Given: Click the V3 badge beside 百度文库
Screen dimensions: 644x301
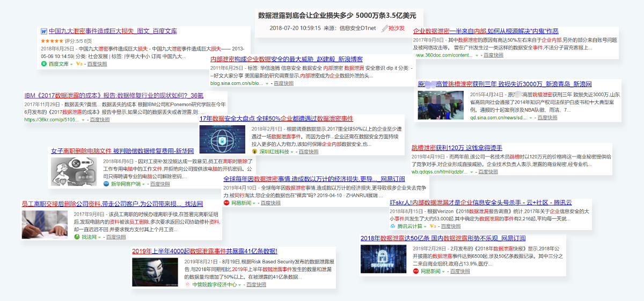Looking at the screenshot, I should (x=79, y=63).
